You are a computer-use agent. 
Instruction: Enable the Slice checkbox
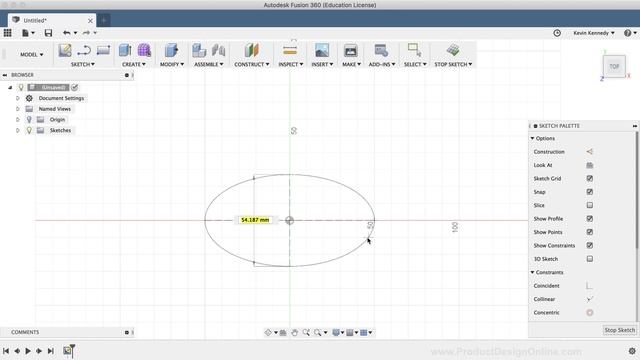pos(589,205)
